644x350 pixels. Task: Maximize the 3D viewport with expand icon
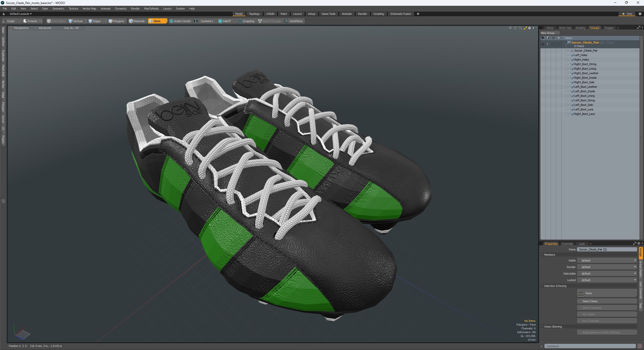[x=525, y=28]
